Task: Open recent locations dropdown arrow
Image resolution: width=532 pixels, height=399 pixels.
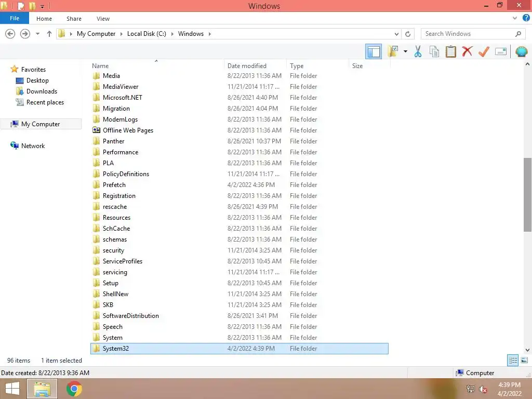Action: [x=37, y=34]
